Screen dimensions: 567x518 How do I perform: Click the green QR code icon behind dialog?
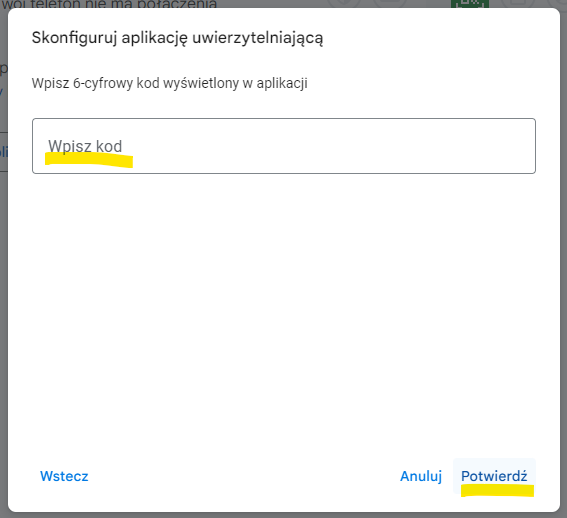(470, 4)
